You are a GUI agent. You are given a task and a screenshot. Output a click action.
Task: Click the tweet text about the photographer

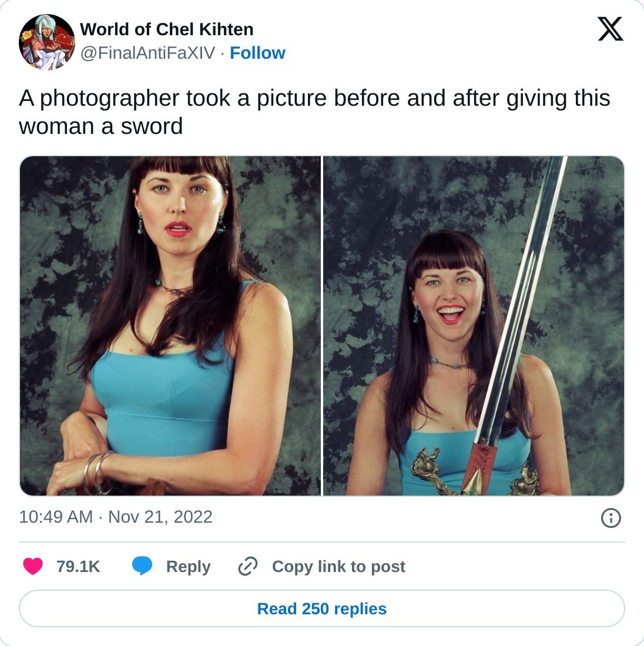[x=314, y=112]
